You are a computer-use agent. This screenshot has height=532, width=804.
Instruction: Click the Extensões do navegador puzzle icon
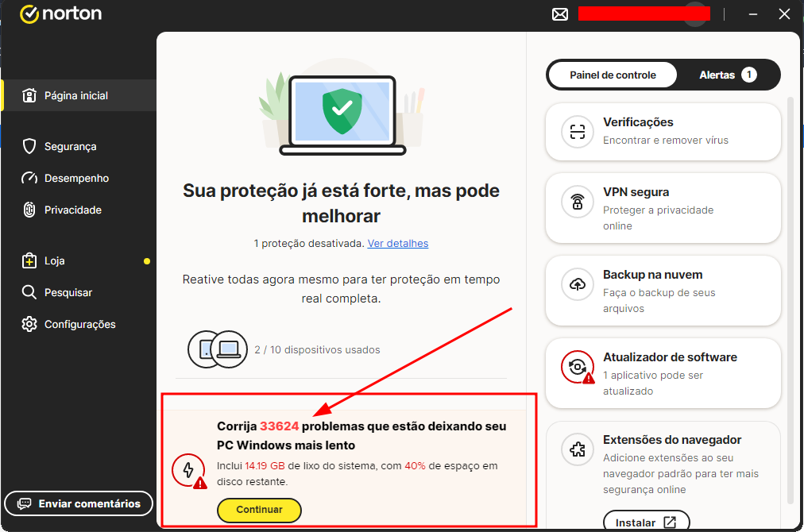(578, 449)
